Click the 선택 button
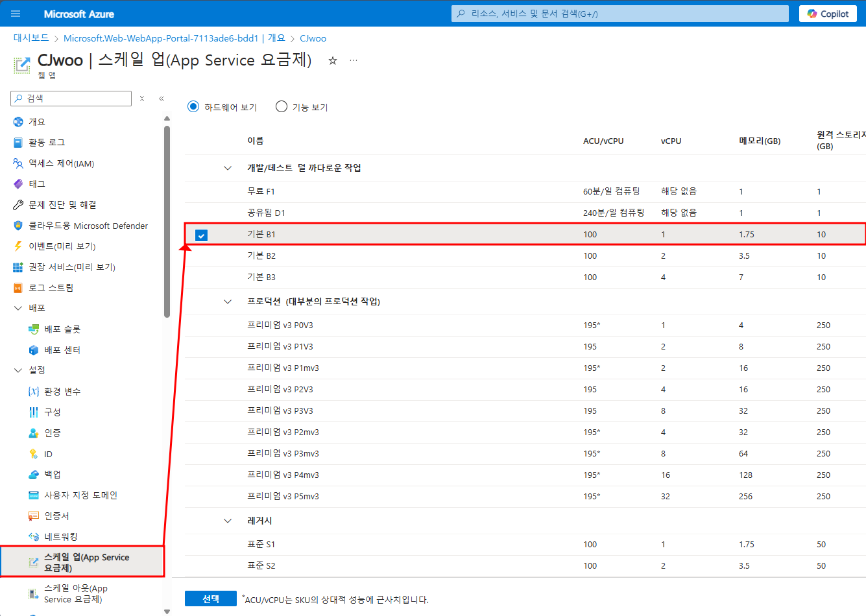Viewport: 866px width, 616px height. pyautogui.click(x=211, y=598)
